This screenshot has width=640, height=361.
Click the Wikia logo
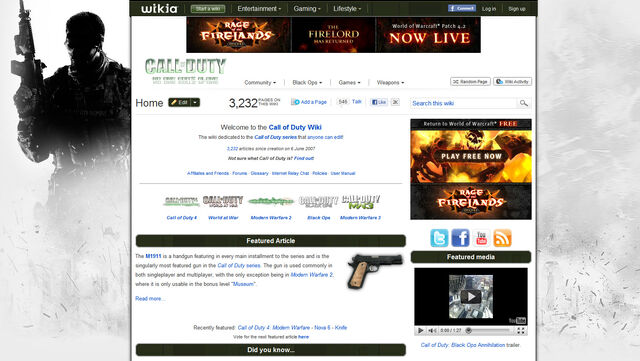(159, 9)
